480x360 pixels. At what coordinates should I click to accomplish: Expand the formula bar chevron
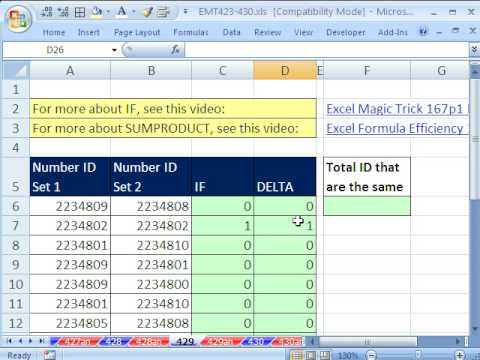click(x=474, y=50)
